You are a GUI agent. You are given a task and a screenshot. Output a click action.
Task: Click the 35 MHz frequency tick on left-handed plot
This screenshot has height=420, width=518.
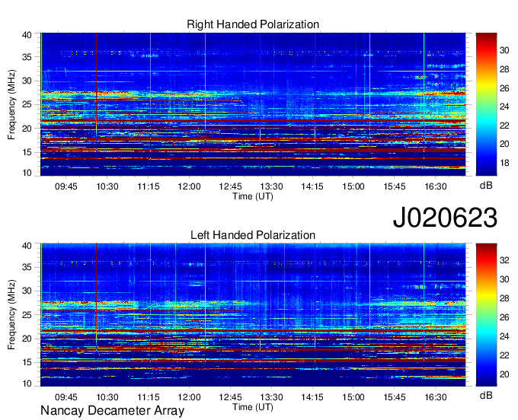27,267
